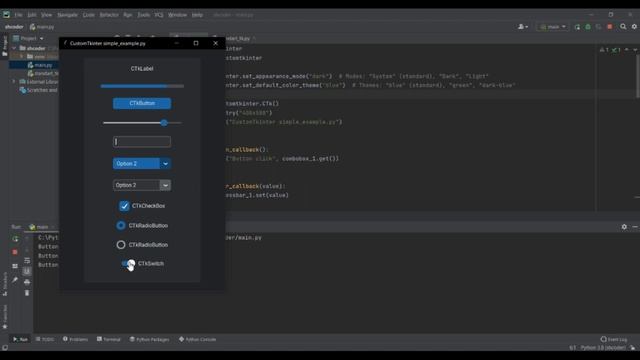Open the File menu

coord(18,15)
